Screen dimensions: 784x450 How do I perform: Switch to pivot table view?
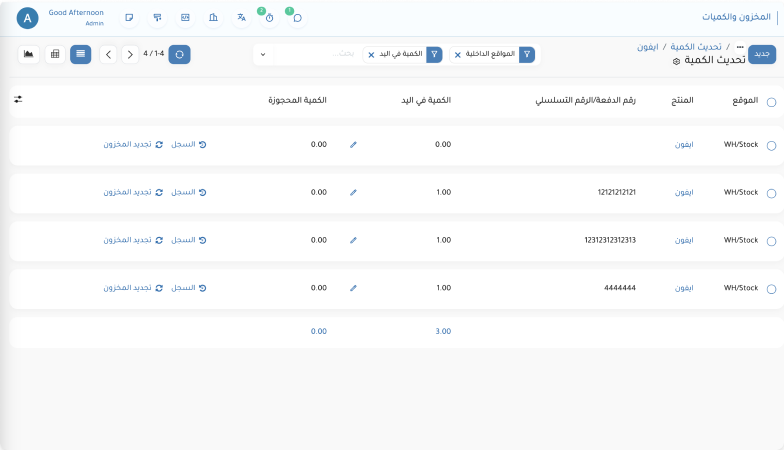tap(55, 54)
